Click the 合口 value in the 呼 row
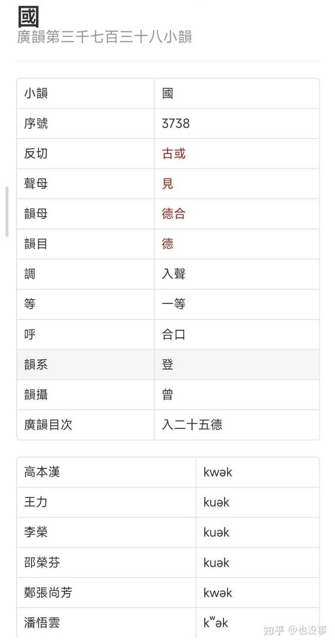This screenshot has width=335, height=644. pyautogui.click(x=174, y=334)
